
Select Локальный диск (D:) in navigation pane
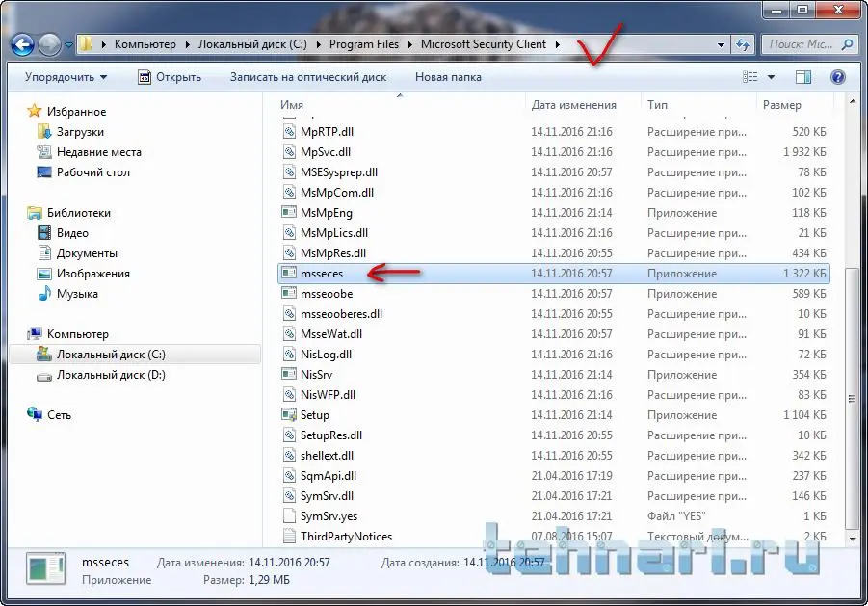[x=111, y=375]
